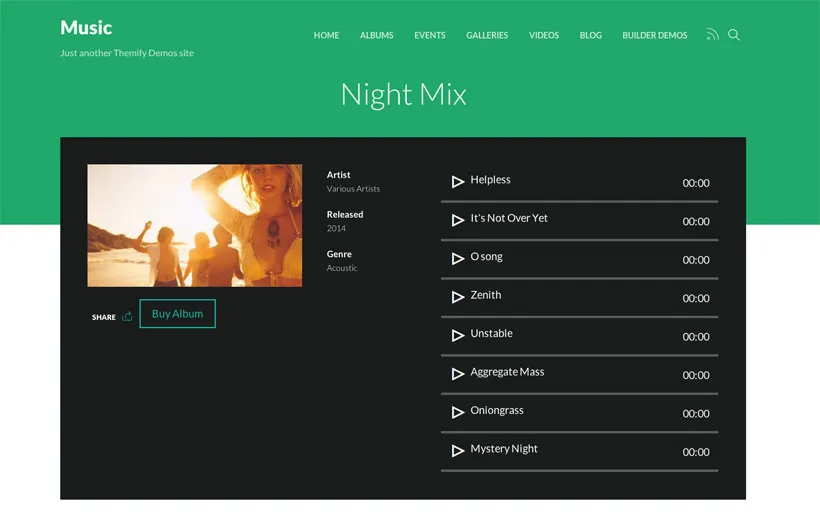Open the Events menu item

430,36
